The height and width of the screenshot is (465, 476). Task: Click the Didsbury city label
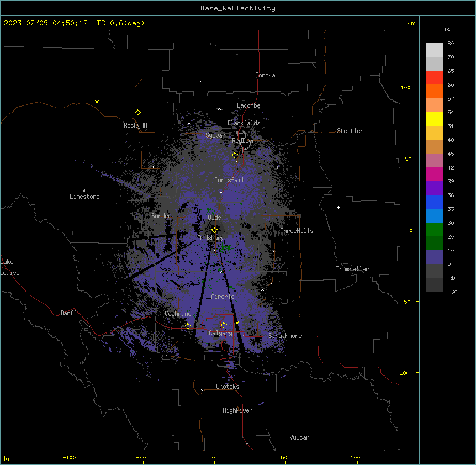coord(211,238)
